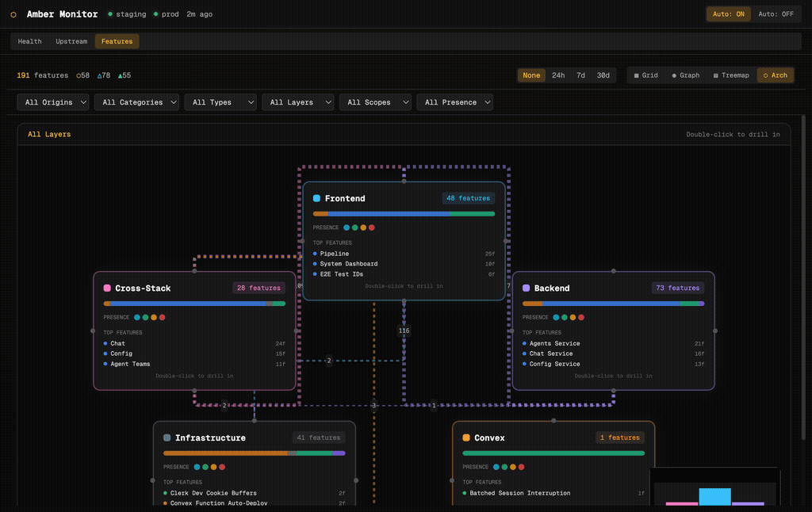Viewport: 812px width, 512px height.
Task: Click the green staging status dot
Action: click(x=109, y=14)
